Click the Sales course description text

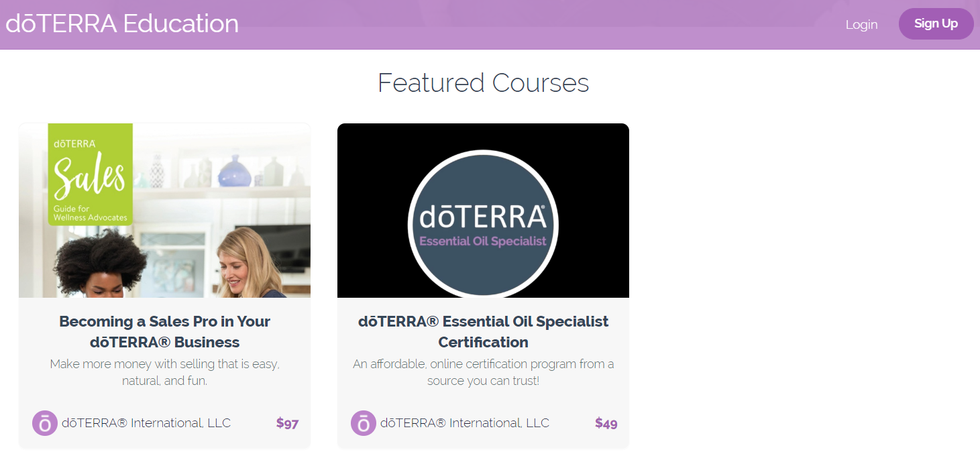pos(164,372)
